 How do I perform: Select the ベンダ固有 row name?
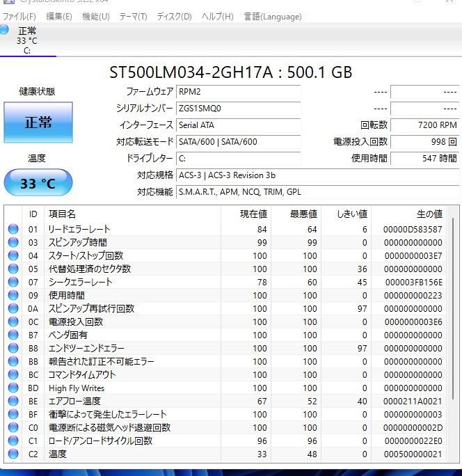click(68, 335)
